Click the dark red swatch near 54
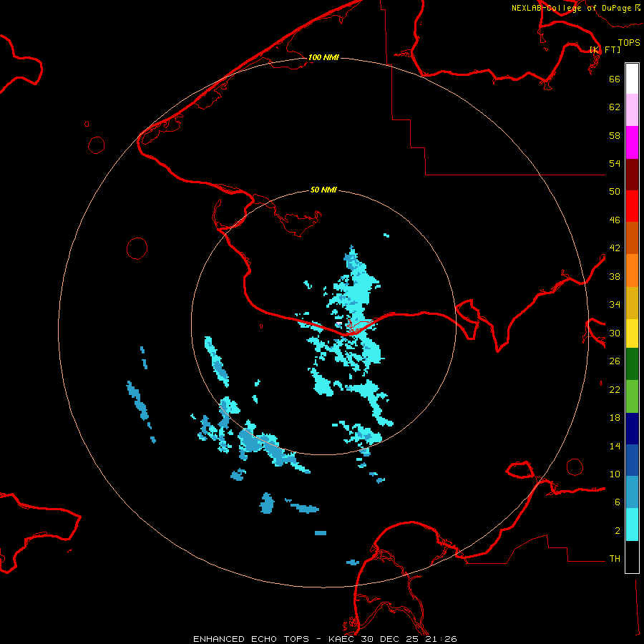The height and width of the screenshot is (644, 644). pos(632,174)
